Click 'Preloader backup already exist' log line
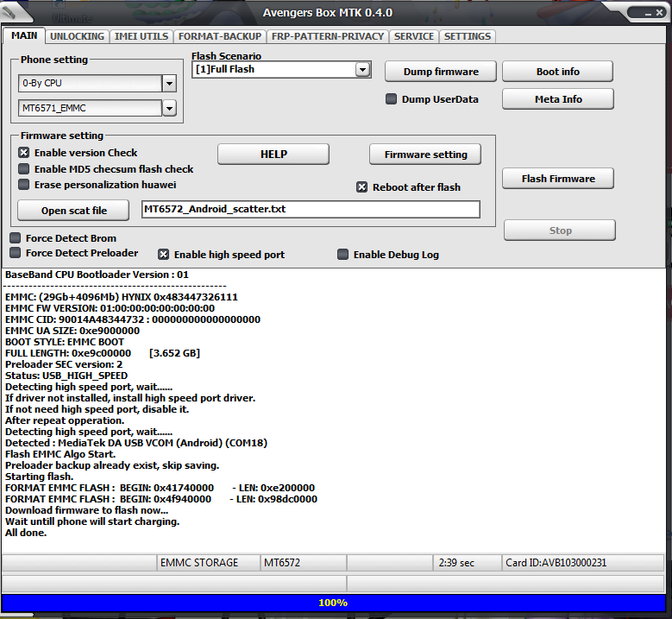Image resolution: width=672 pixels, height=619 pixels. pos(112,465)
